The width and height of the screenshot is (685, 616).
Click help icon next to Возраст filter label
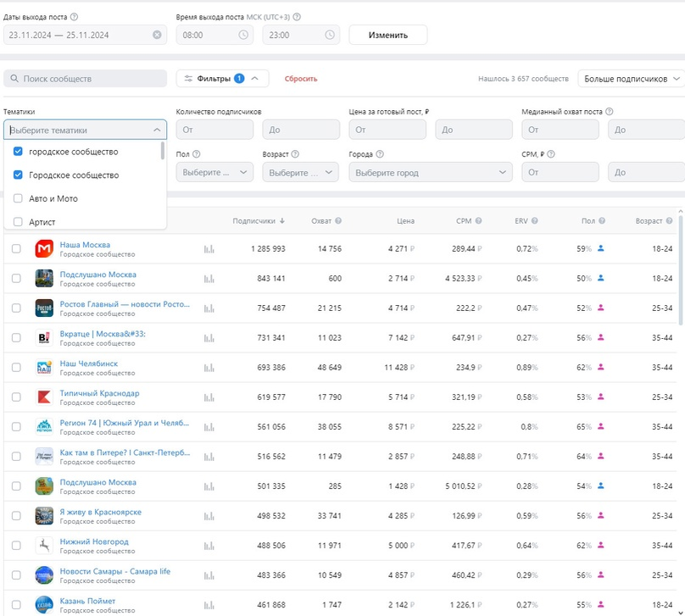click(x=295, y=154)
